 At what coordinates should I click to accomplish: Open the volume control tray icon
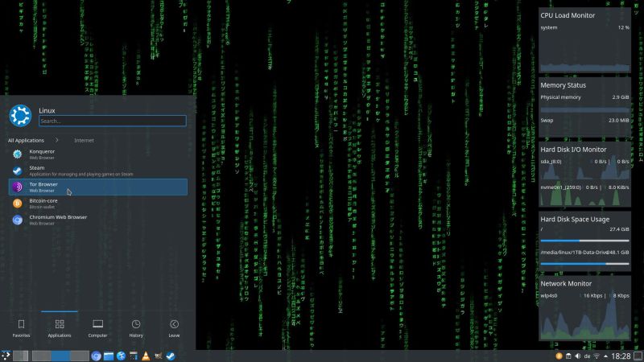[x=577, y=356]
